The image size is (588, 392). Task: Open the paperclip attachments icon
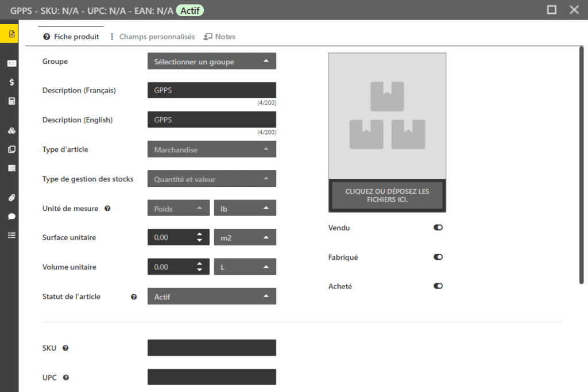coord(11,198)
